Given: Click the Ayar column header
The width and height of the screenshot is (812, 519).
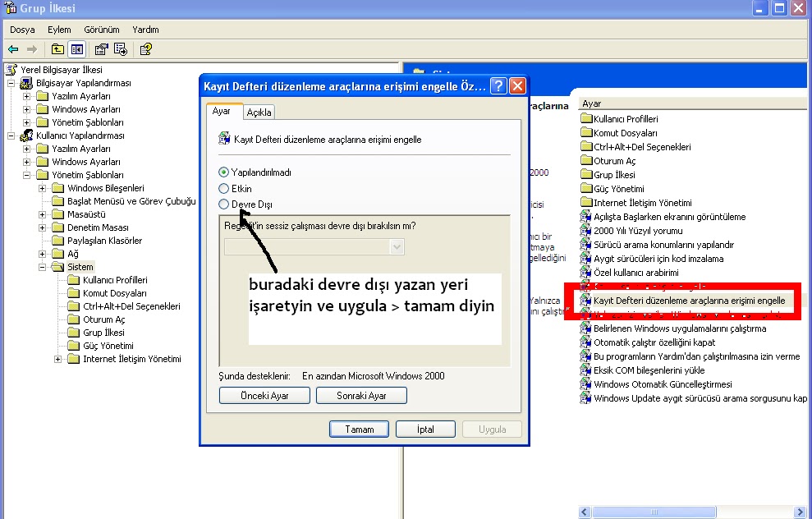Looking at the screenshot, I should pyautogui.click(x=693, y=103).
